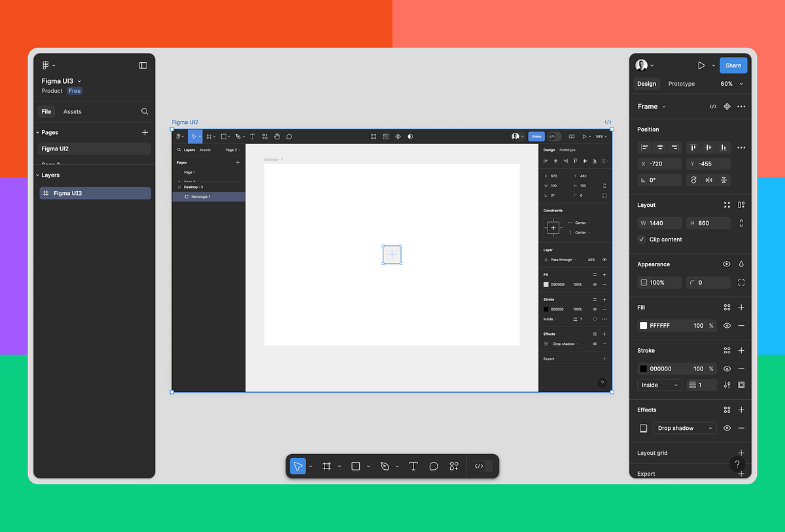Add a layout grid with the plus
This screenshot has width=785, height=532.
tap(741, 453)
